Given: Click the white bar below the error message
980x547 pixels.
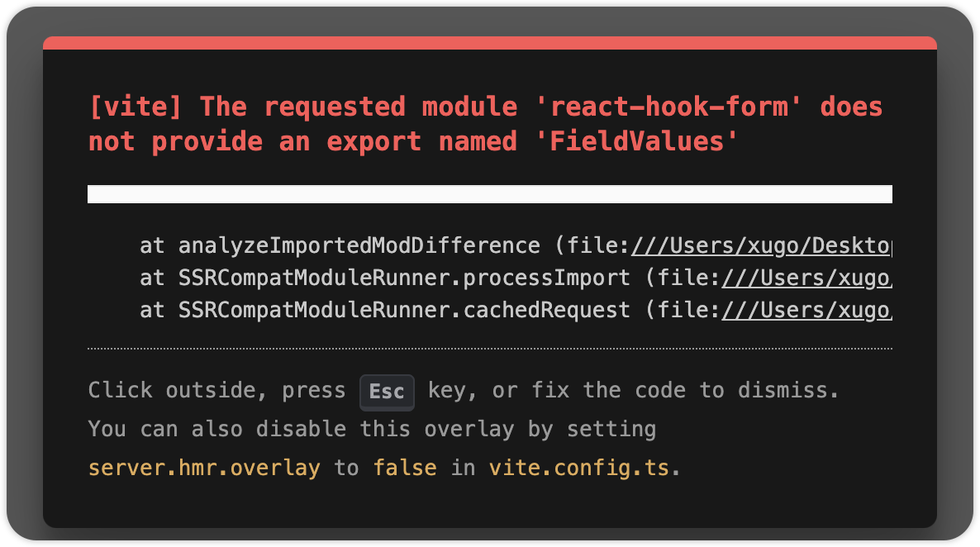Looking at the screenshot, I should (489, 194).
